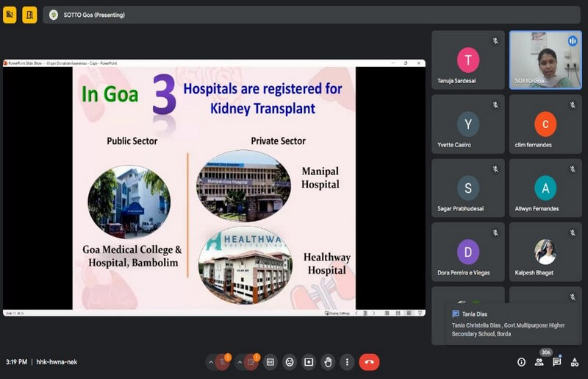Leave the call with red hang-up button

370,362
